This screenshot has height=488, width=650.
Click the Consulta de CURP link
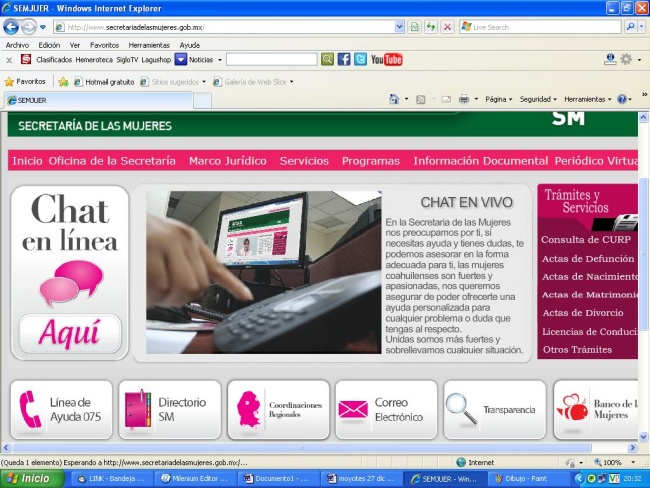pos(584,240)
